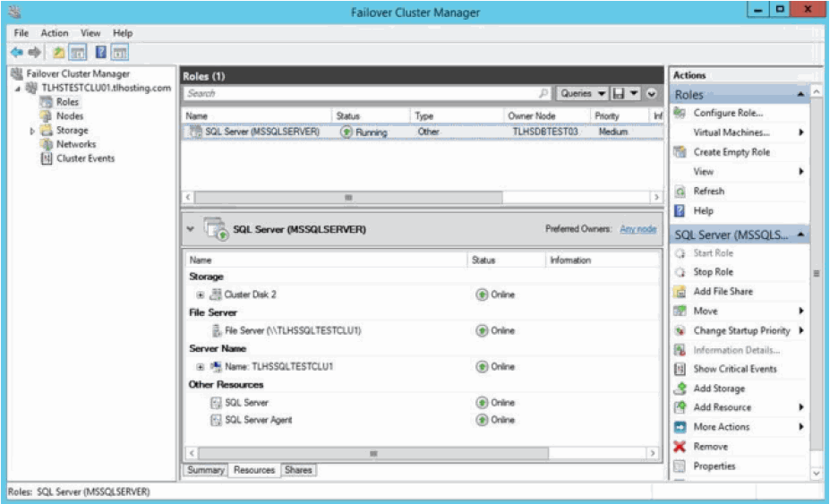The height and width of the screenshot is (504, 830).
Task: Open the Shares tab
Action: tap(298, 470)
